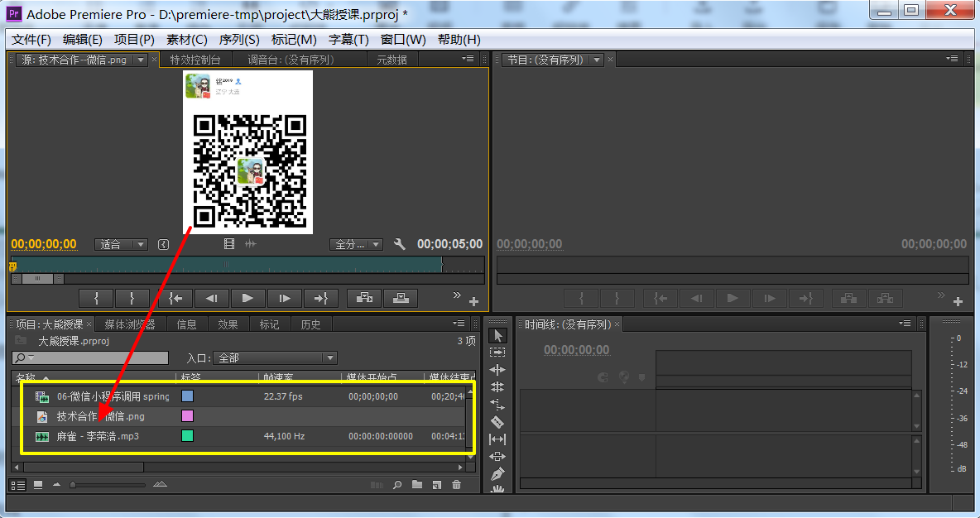Step forward one frame in Source monitor
The height and width of the screenshot is (518, 980).
pyautogui.click(x=285, y=299)
